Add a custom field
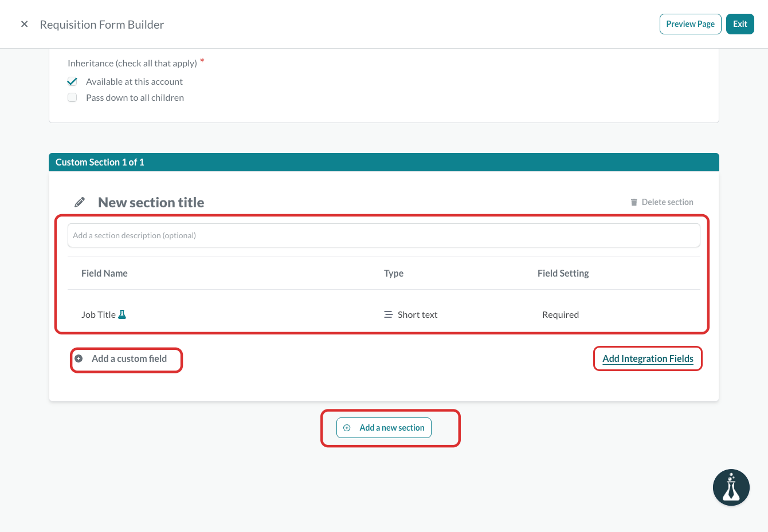Image resolution: width=768 pixels, height=532 pixels. pos(129,358)
